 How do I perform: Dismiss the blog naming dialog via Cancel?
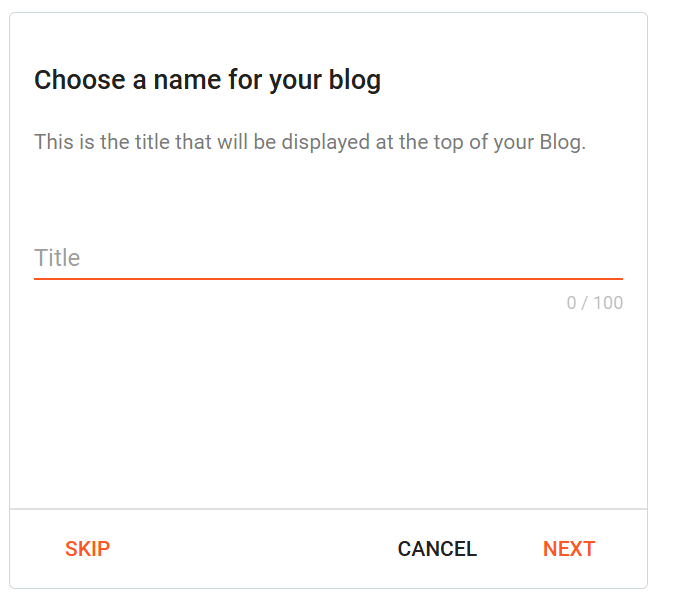tap(437, 549)
